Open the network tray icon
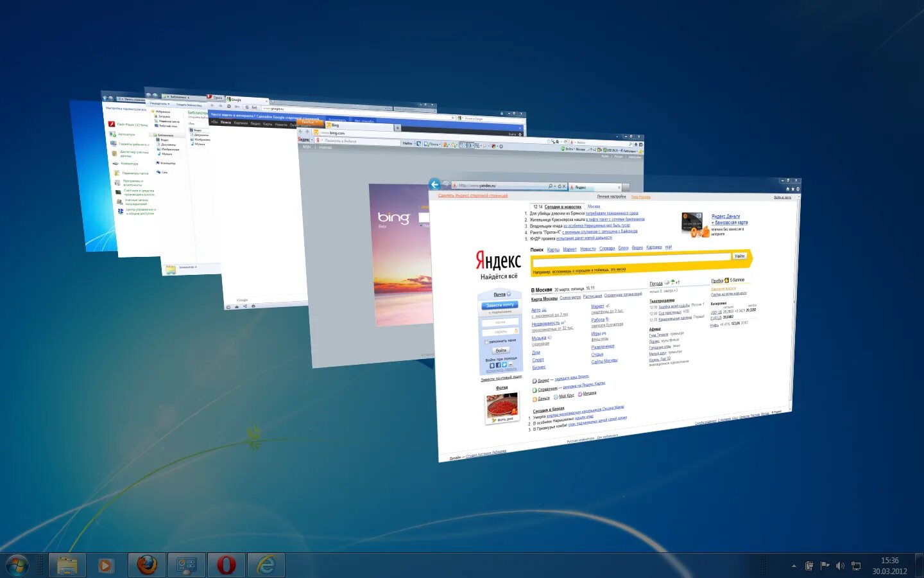Viewport: 924px width, 578px height. (x=856, y=566)
